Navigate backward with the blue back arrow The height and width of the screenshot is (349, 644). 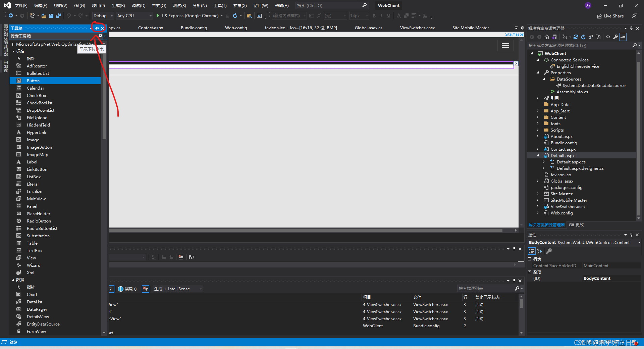[x=11, y=16]
